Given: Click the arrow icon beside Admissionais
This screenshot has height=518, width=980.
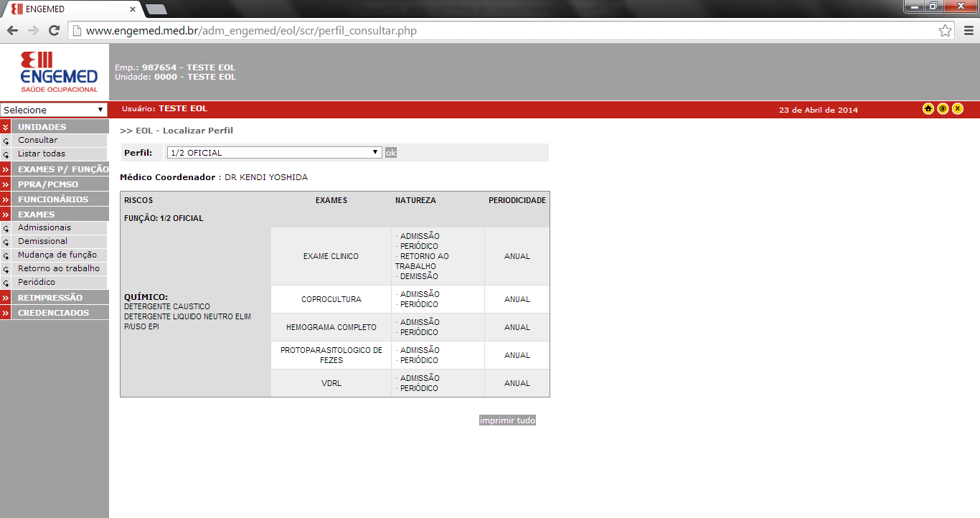Looking at the screenshot, I should coord(6,228).
